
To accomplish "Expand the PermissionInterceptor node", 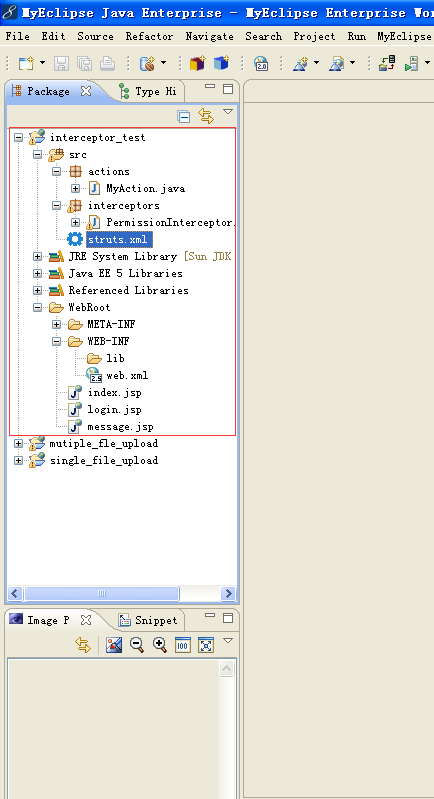I will pyautogui.click(x=75, y=223).
